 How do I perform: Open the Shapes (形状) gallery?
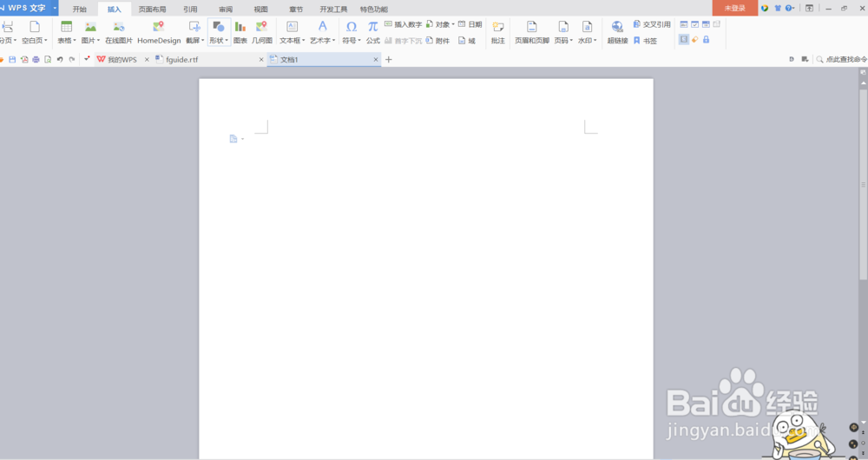pos(219,32)
